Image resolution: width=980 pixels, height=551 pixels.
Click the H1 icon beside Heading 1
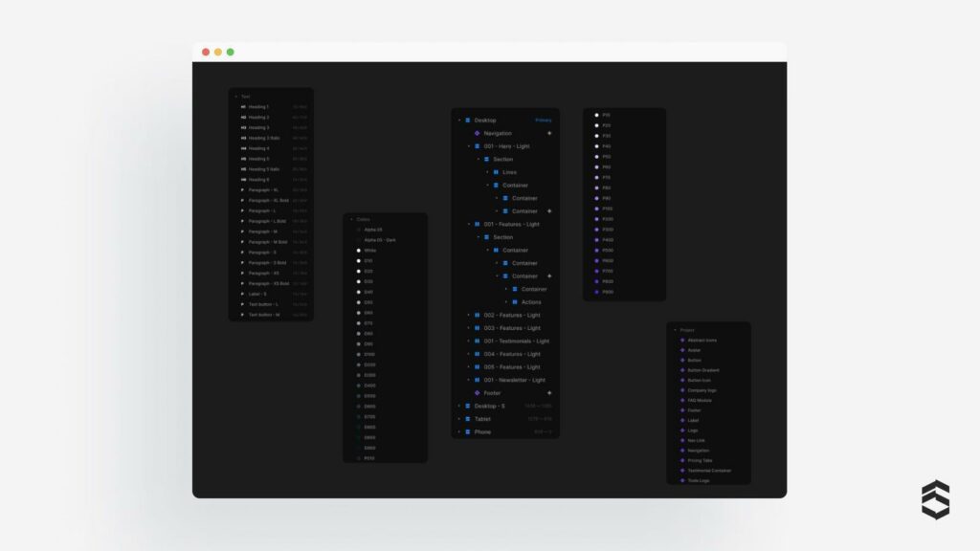tap(243, 107)
